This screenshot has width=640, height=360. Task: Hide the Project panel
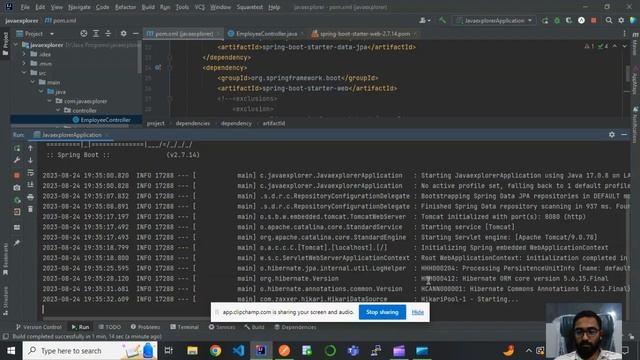(x=136, y=33)
